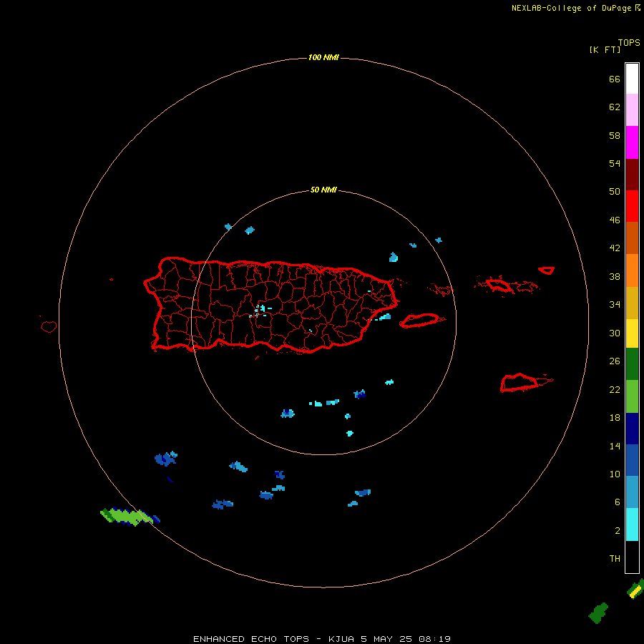Image resolution: width=644 pixels, height=644 pixels.
Task: Click the light green echo cluster southwest
Action: click(x=130, y=517)
